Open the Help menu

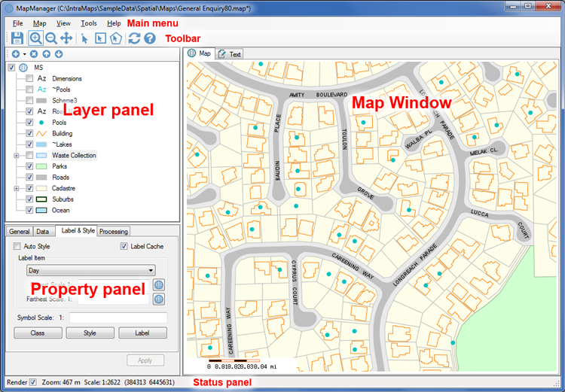pyautogui.click(x=114, y=23)
